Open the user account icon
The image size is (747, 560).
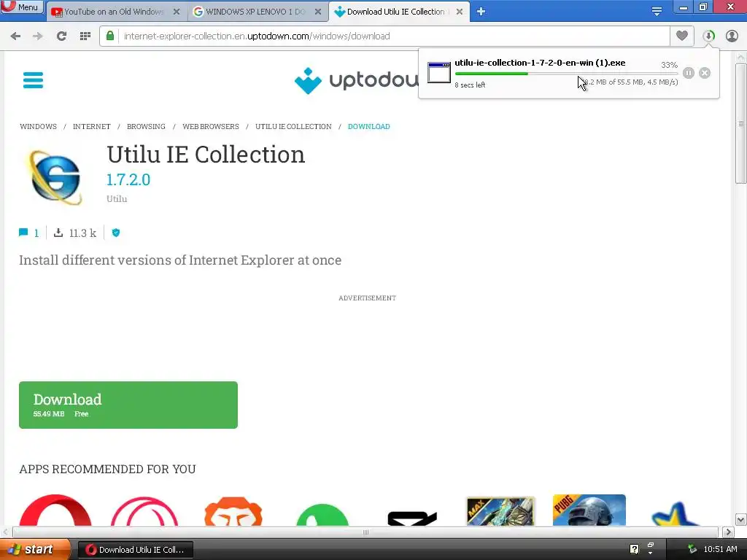coord(732,36)
